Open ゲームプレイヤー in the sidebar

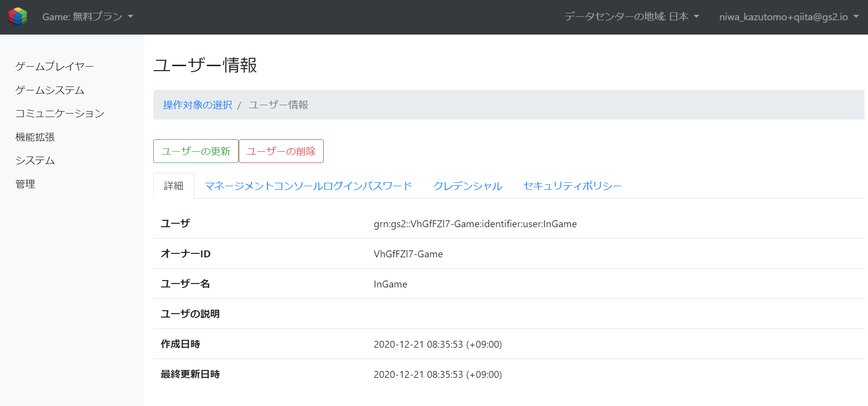(54, 66)
